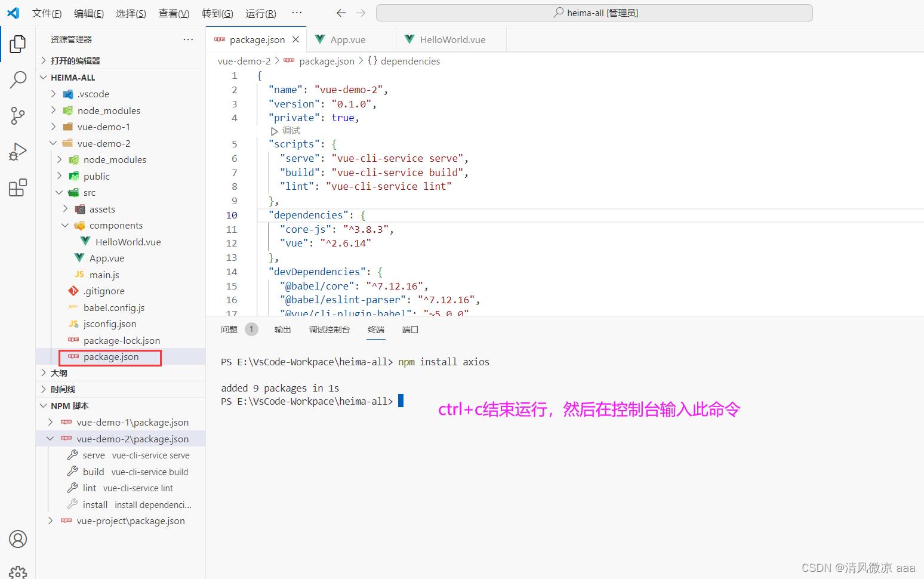Switch to the App.vue editor tab
This screenshot has height=579, width=924.
tap(351, 39)
